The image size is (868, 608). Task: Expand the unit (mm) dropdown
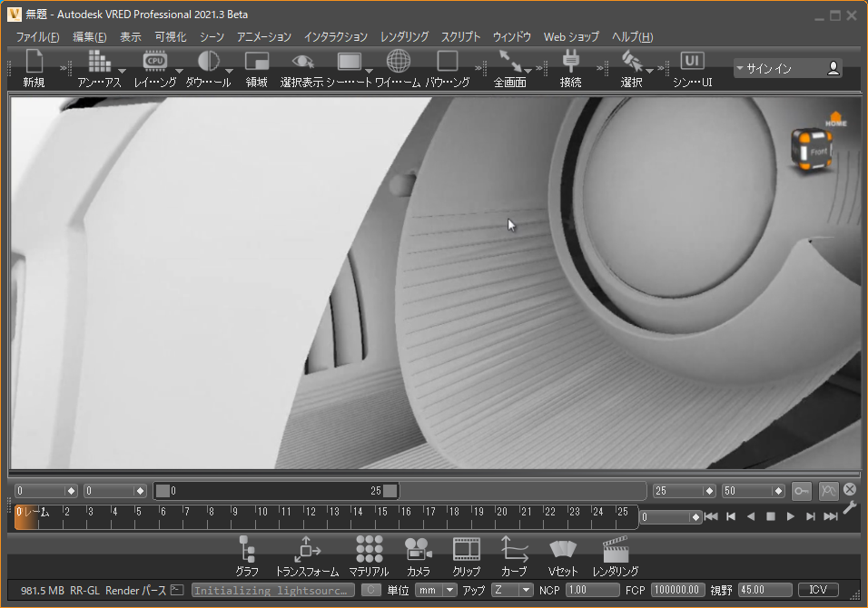[x=449, y=590]
